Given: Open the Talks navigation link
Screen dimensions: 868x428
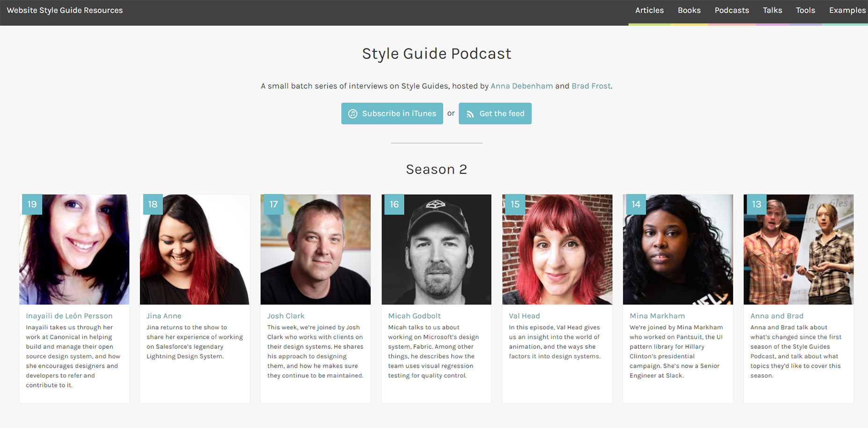Looking at the screenshot, I should click(772, 10).
